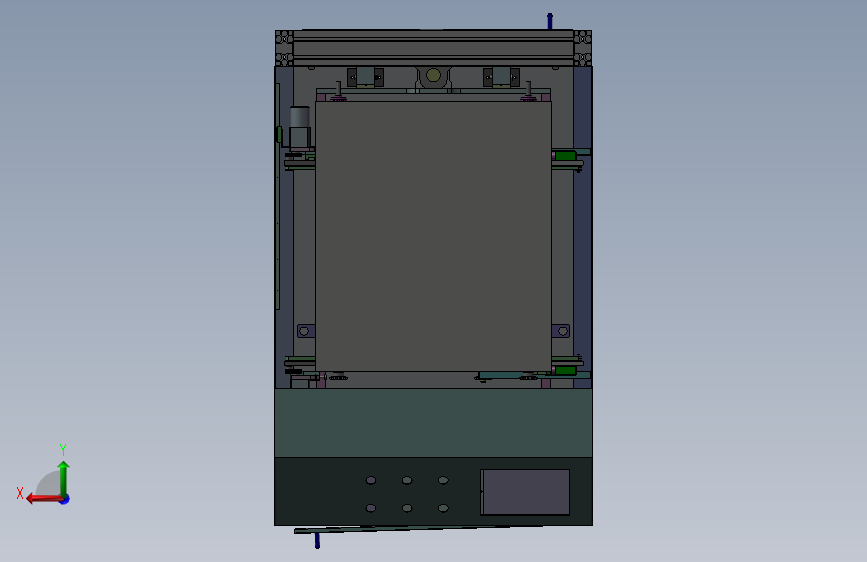Image resolution: width=867 pixels, height=562 pixels.
Task: Select the center bearing at top of frame
Action: [434, 75]
